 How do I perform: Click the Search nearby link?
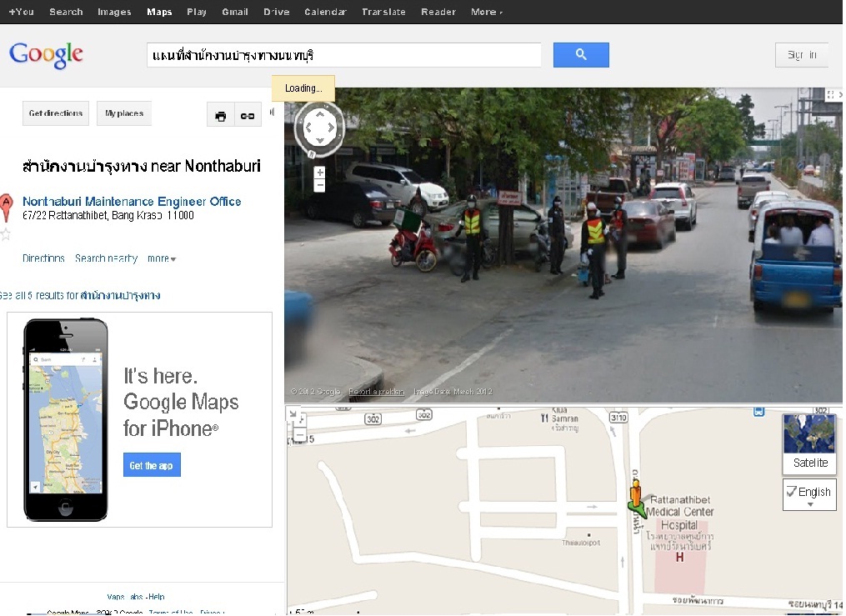(107, 259)
